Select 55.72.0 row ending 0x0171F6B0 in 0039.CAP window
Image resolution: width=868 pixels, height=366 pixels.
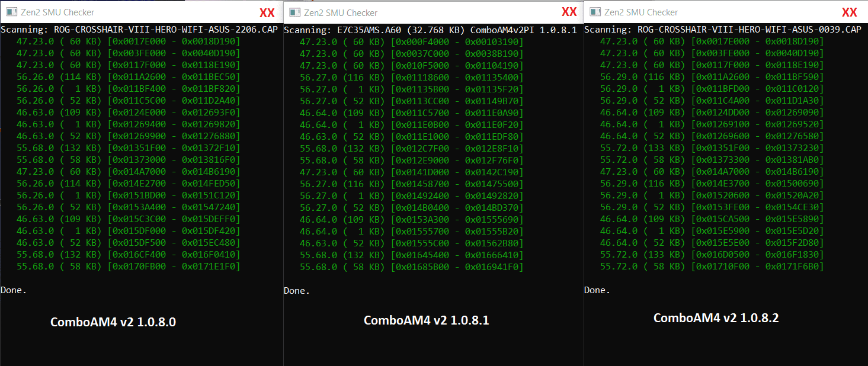pyautogui.click(x=712, y=267)
